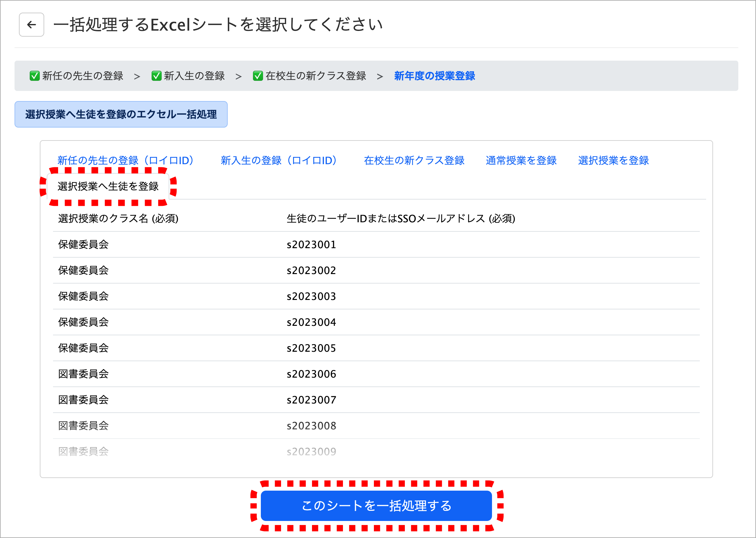Click the 生徒のユーザーID column header

click(400, 218)
